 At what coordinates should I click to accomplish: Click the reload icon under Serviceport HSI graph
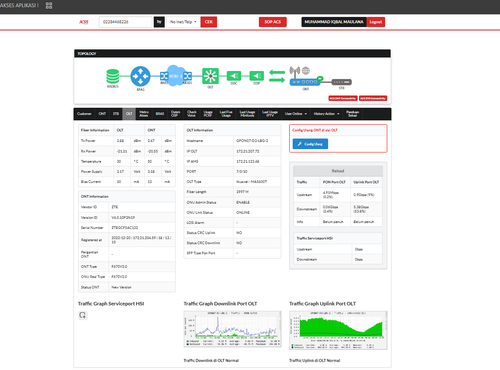click(x=83, y=315)
